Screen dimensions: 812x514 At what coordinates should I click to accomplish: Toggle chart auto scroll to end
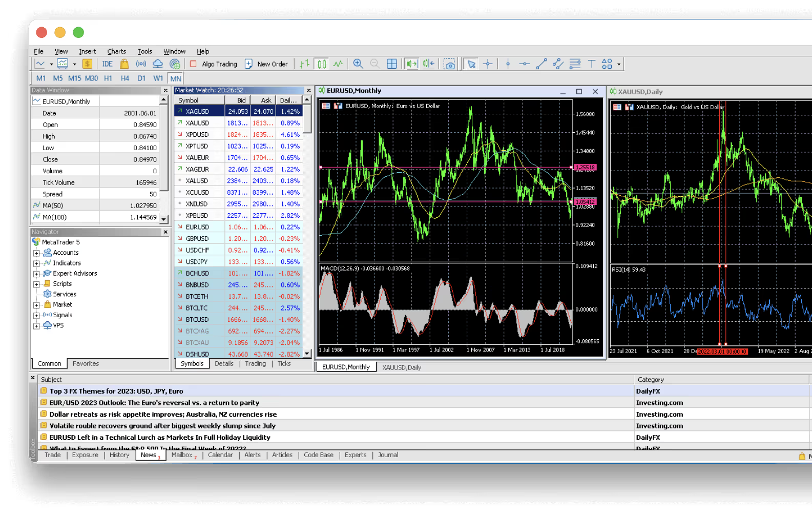click(x=412, y=64)
